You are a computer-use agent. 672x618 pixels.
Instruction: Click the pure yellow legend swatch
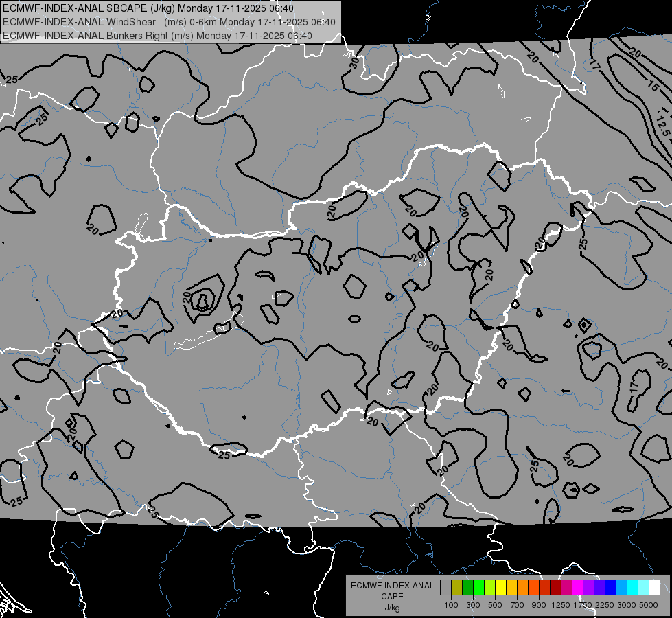pyautogui.click(x=500, y=588)
